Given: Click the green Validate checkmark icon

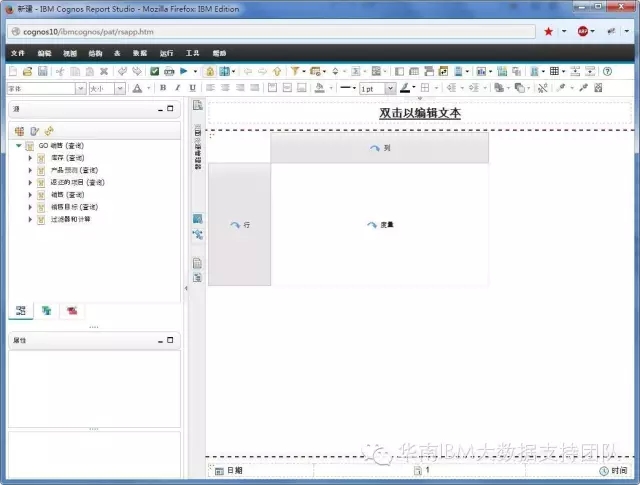Looking at the screenshot, I should (x=155, y=71).
